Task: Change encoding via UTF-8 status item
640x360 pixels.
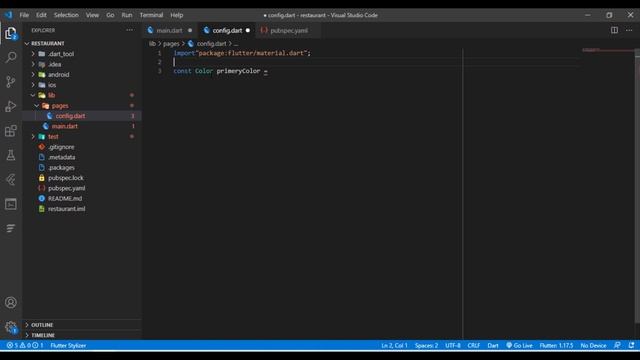Action: (x=453, y=345)
